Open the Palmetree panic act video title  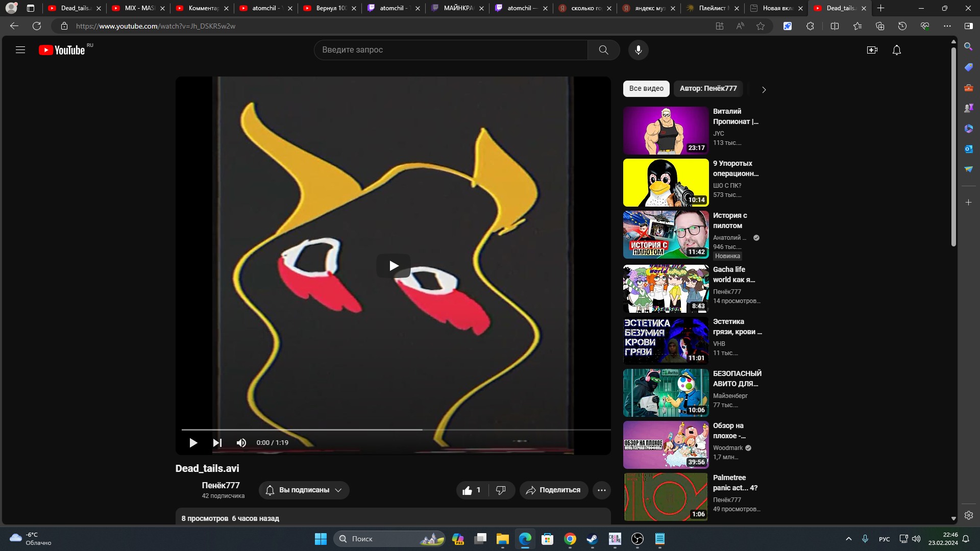735,483
